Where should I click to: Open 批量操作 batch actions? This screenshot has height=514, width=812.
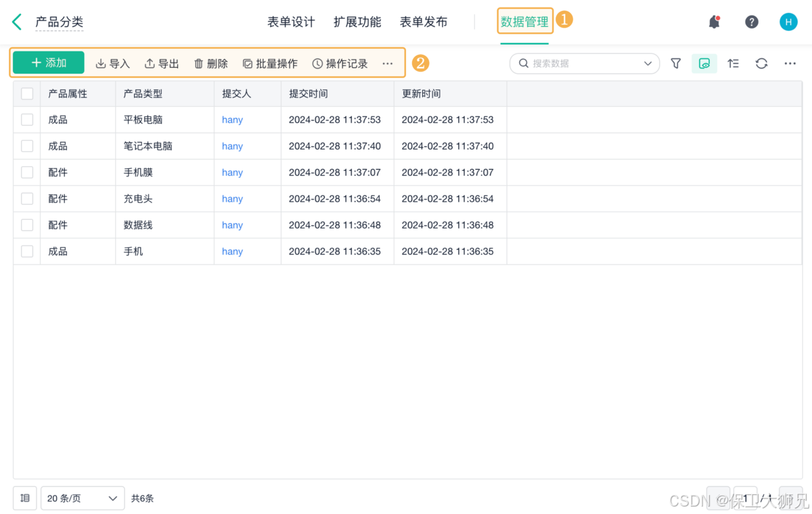(270, 64)
